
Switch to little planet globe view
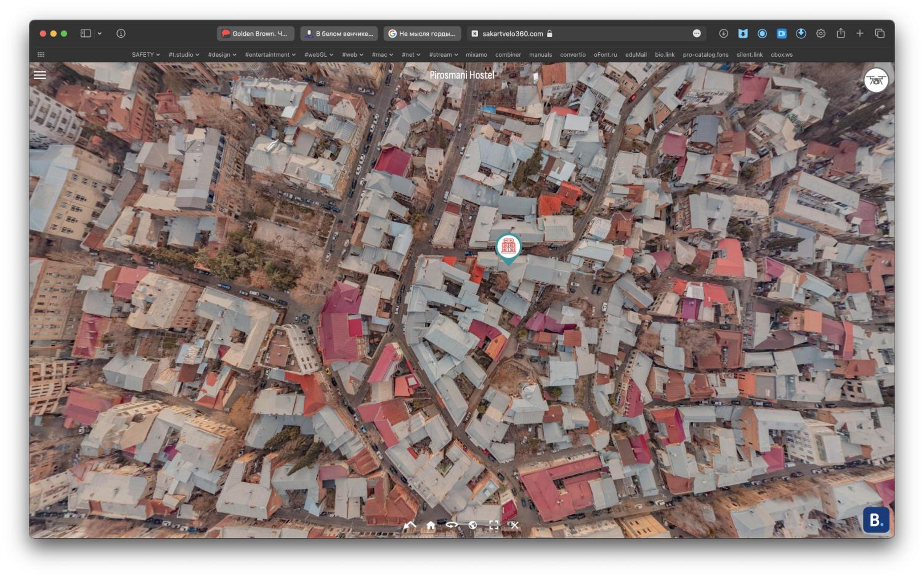472,525
